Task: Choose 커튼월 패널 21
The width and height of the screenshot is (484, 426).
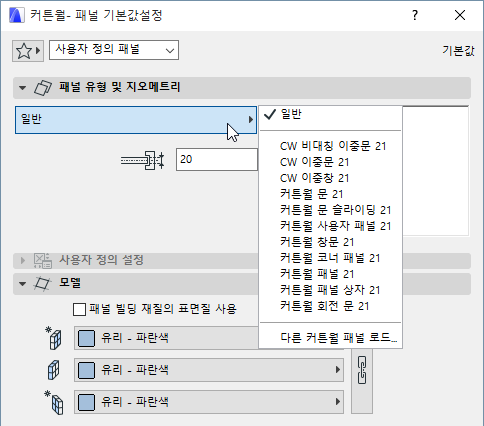Action: coord(330,274)
